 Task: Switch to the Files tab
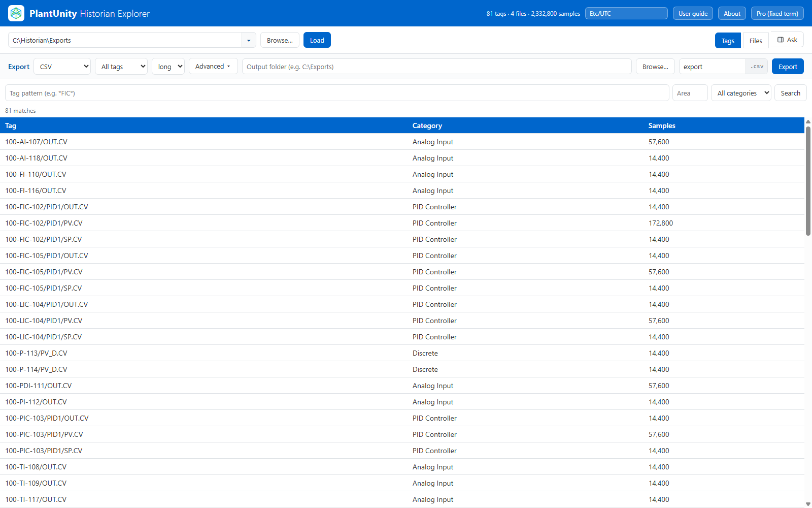tap(756, 41)
